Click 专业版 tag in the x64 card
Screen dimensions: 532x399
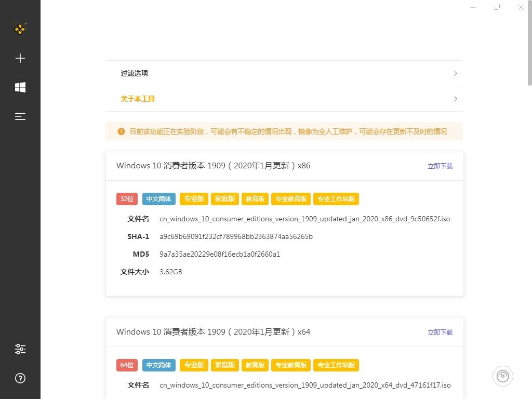[194, 365]
